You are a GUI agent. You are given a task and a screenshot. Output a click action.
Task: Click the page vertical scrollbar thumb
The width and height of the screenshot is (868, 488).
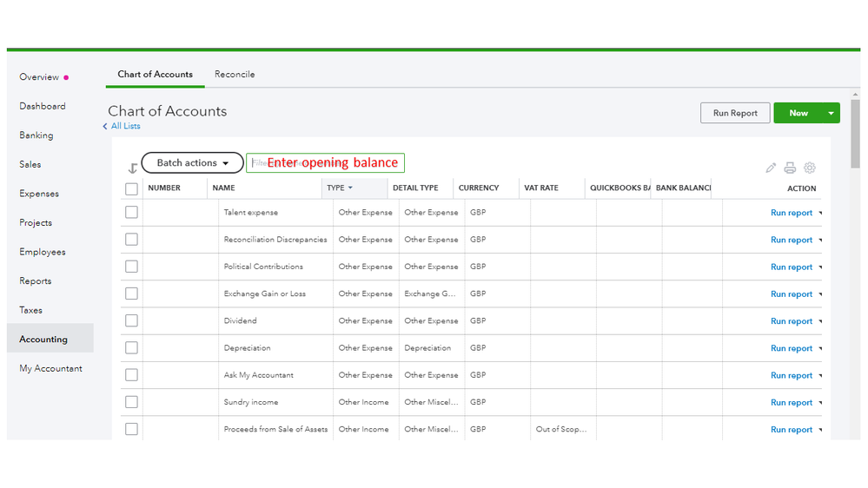pos(855,133)
